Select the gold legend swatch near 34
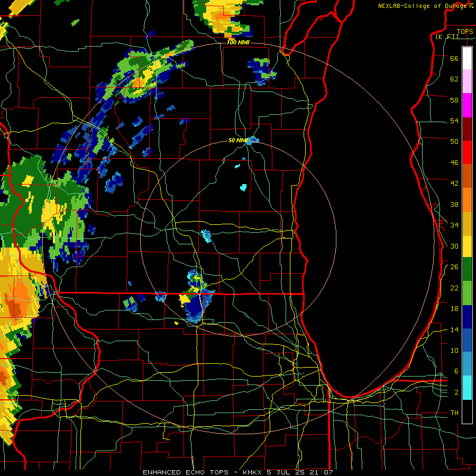The image size is (476, 476). point(467,224)
